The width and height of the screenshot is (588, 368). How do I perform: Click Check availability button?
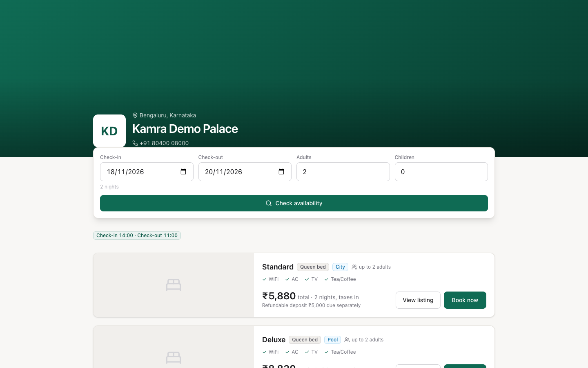point(294,203)
